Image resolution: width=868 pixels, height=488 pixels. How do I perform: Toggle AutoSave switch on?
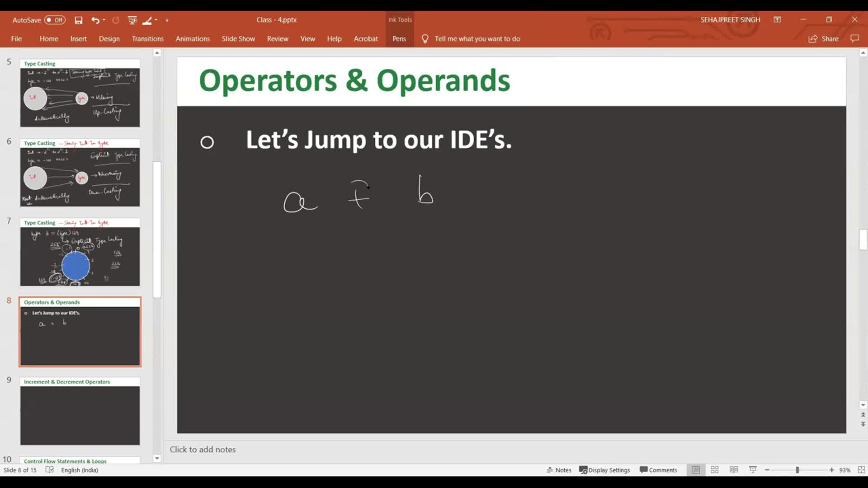point(55,20)
